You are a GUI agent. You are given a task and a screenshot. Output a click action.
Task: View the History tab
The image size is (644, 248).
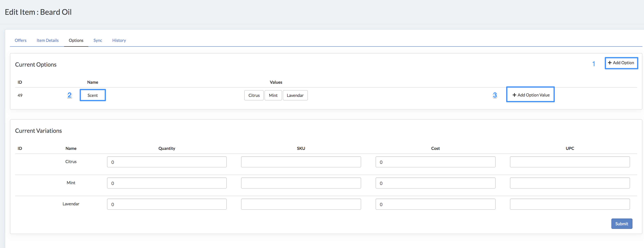pyautogui.click(x=119, y=40)
